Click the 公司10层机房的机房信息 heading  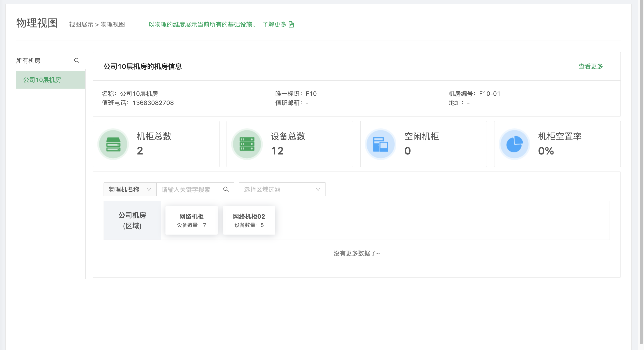click(143, 67)
